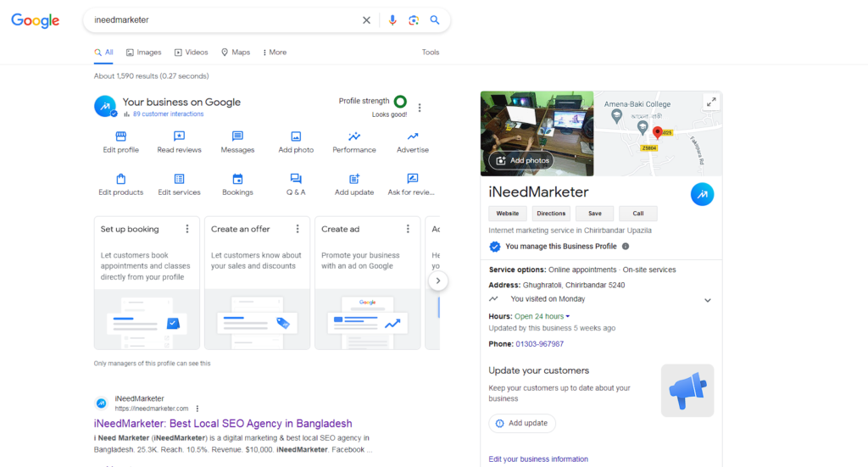Open three-dot menu beside ineedmarketer.com result
The image size is (868, 467).
click(197, 409)
